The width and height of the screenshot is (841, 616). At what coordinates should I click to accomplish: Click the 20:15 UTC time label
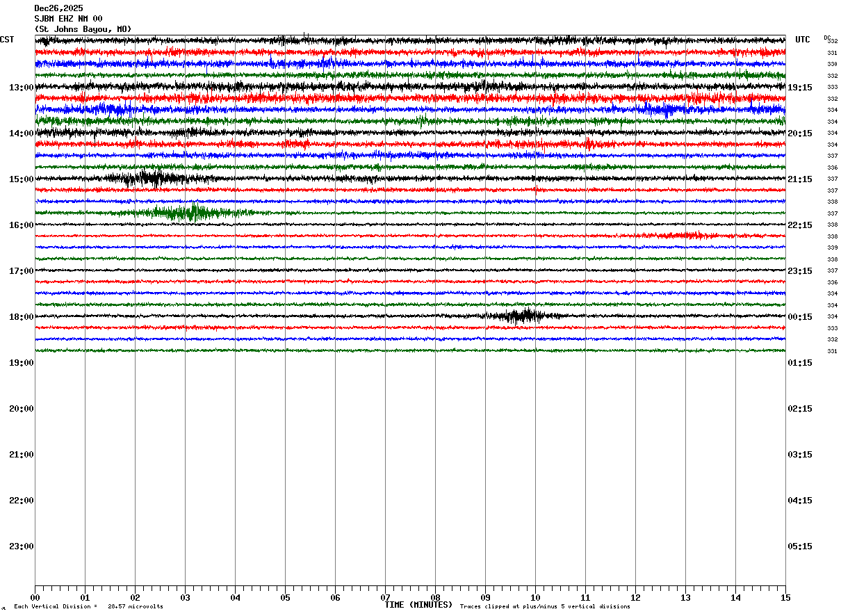800,133
